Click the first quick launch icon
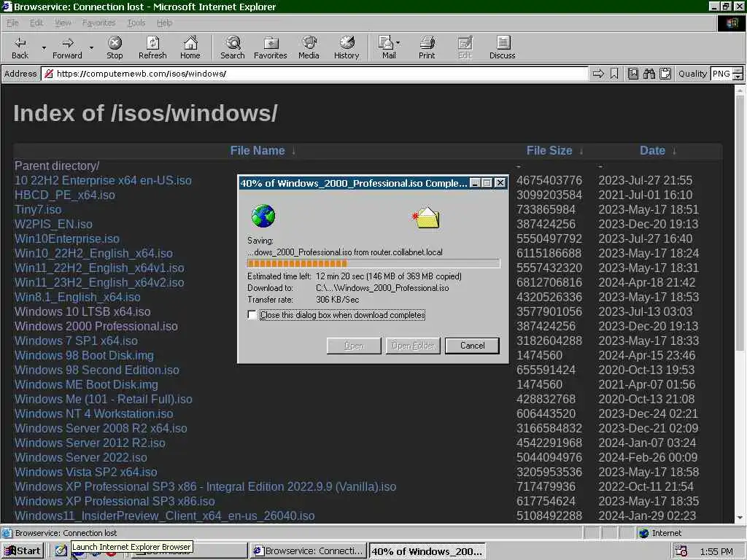This screenshot has width=747, height=560. pyautogui.click(x=61, y=551)
